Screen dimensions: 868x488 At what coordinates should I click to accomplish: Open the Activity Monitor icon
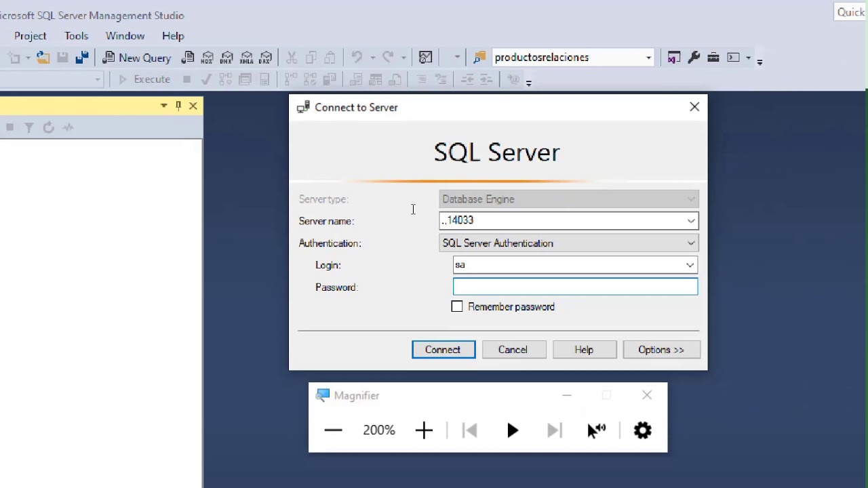tap(425, 58)
